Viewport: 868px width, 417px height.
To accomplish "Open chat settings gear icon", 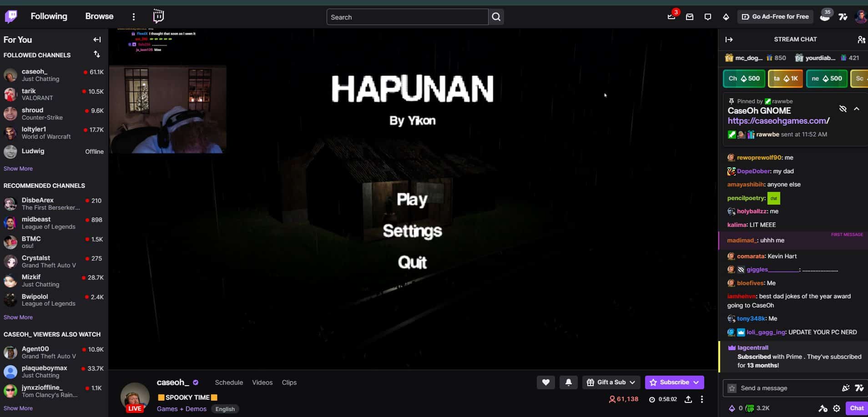I will click(836, 408).
